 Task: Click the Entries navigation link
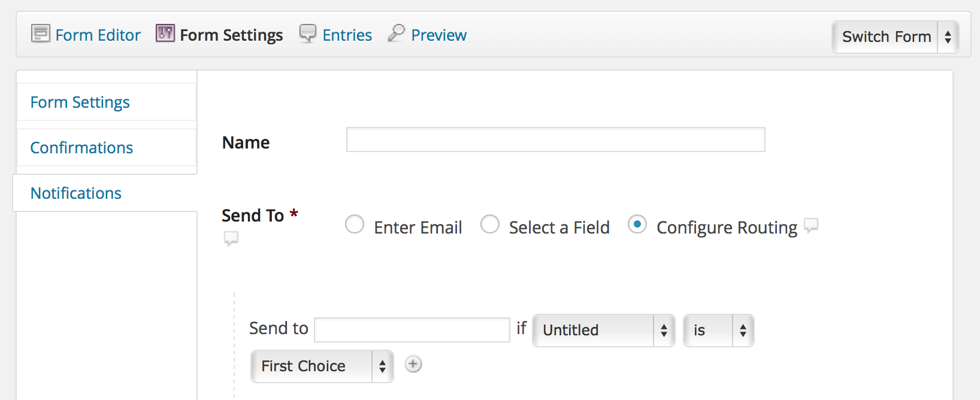point(347,34)
